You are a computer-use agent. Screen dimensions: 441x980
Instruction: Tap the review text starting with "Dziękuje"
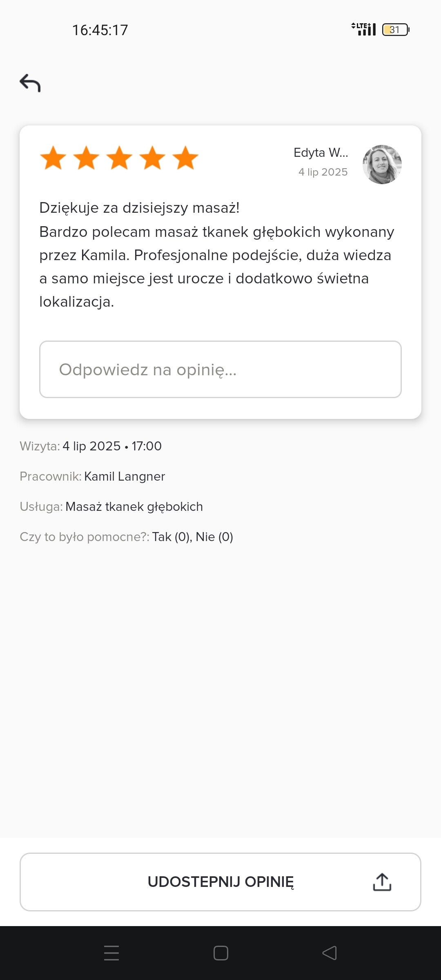click(x=216, y=255)
